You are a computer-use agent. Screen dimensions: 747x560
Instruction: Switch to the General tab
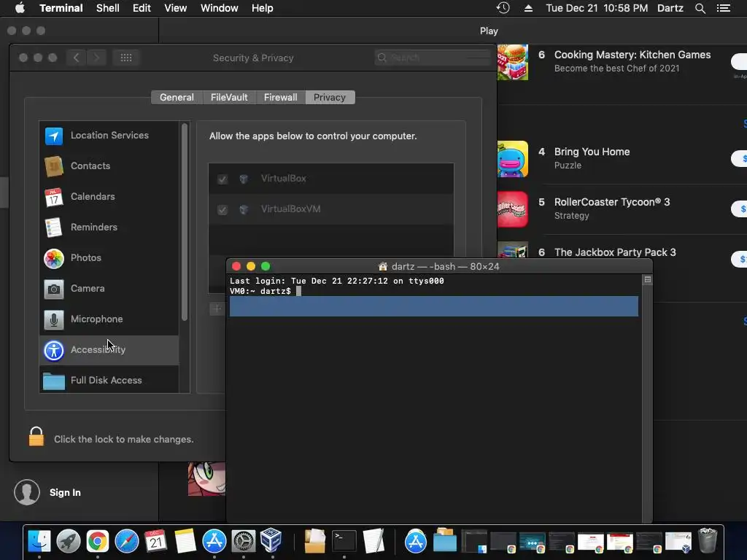[177, 97]
